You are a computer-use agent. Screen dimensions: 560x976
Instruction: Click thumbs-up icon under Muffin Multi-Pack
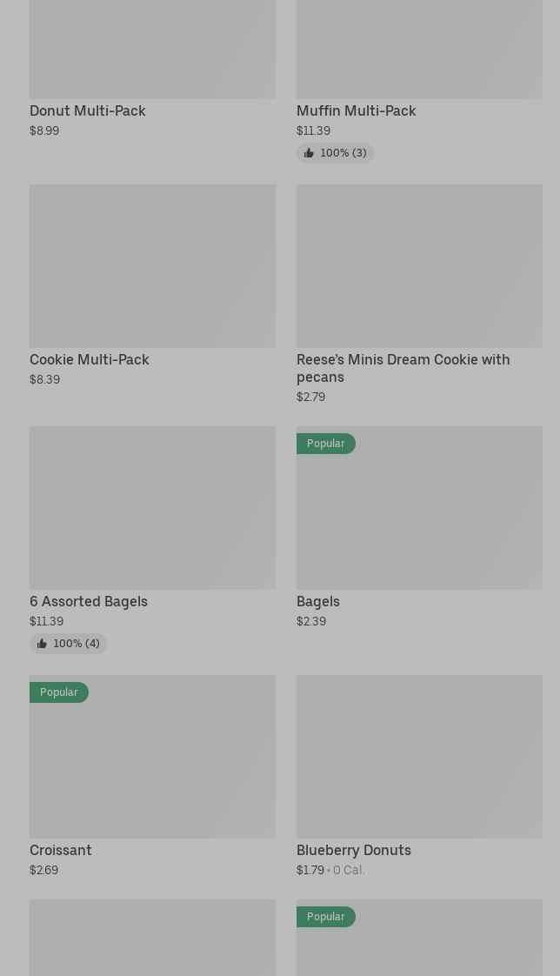click(x=309, y=153)
